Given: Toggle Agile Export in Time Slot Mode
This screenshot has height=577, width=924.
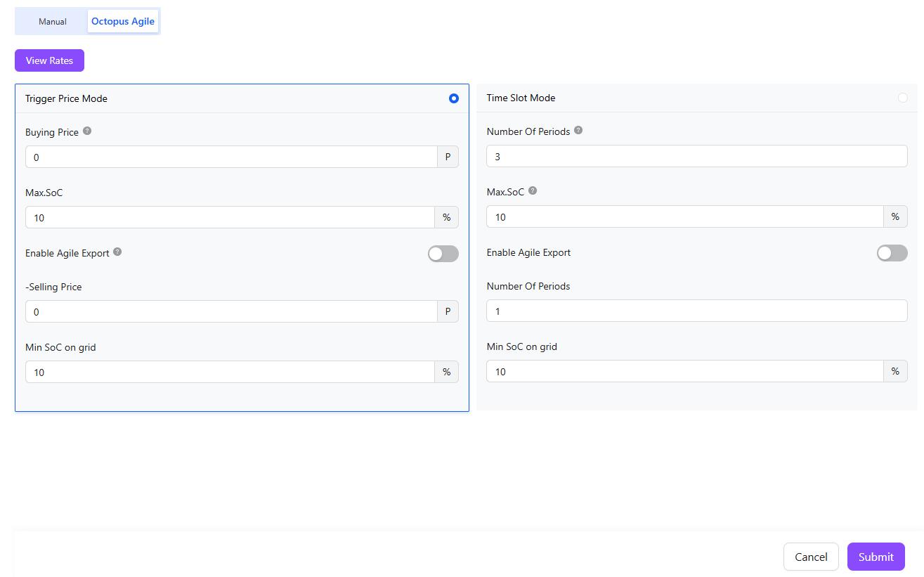Looking at the screenshot, I should [892, 253].
